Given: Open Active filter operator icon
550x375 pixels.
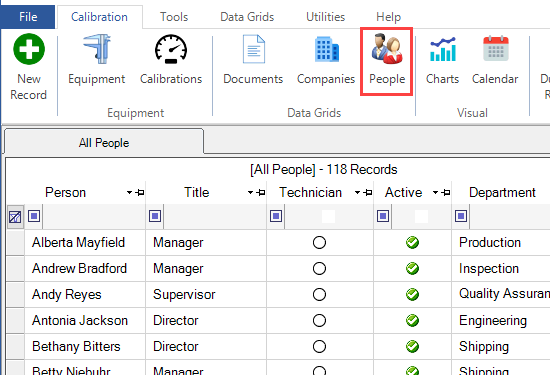Looking at the screenshot, I should point(383,216).
